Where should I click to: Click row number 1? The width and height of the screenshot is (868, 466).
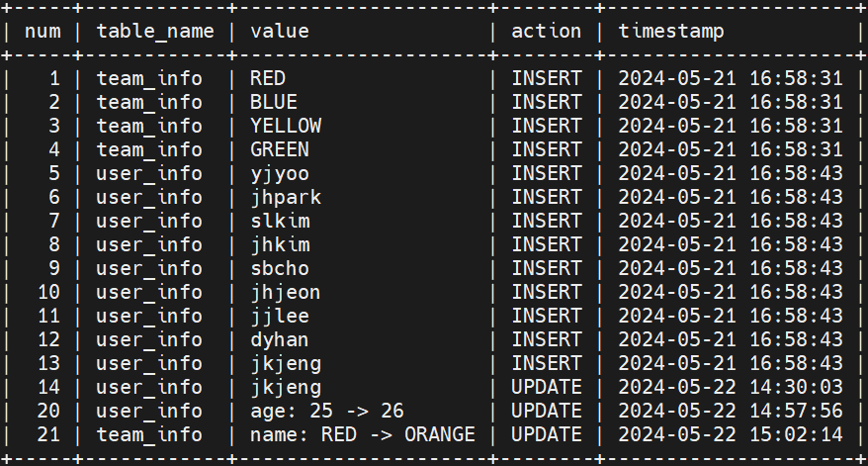click(54, 78)
